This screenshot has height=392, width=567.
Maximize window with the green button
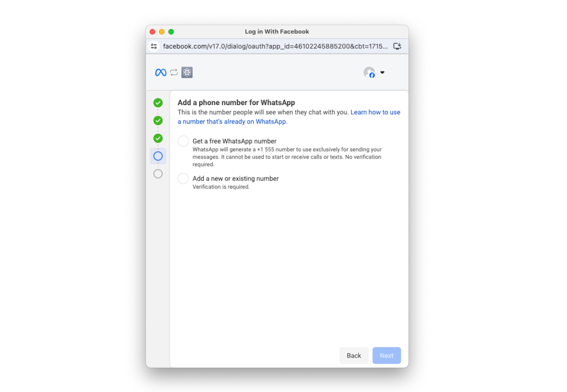coord(171,32)
